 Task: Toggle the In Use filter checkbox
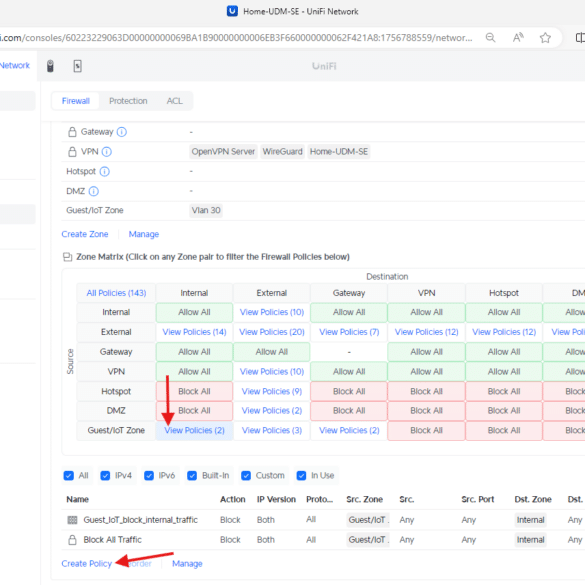(301, 476)
